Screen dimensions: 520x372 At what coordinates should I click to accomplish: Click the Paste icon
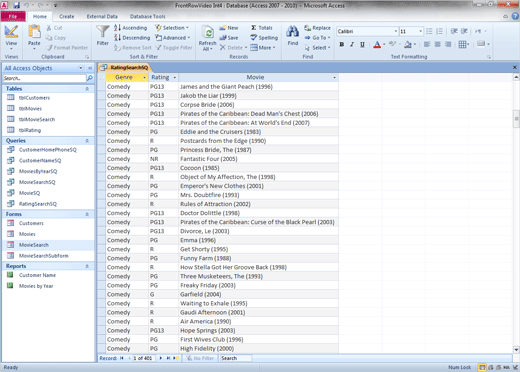click(x=34, y=32)
